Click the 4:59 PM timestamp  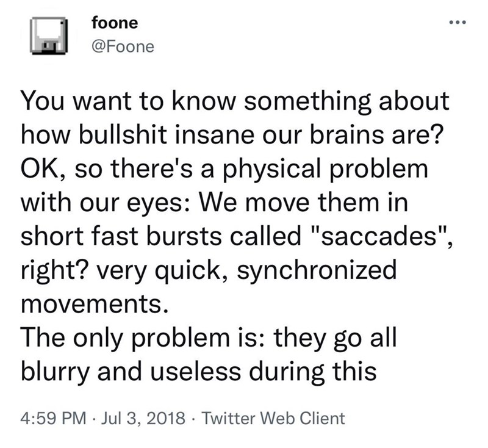[51, 419]
